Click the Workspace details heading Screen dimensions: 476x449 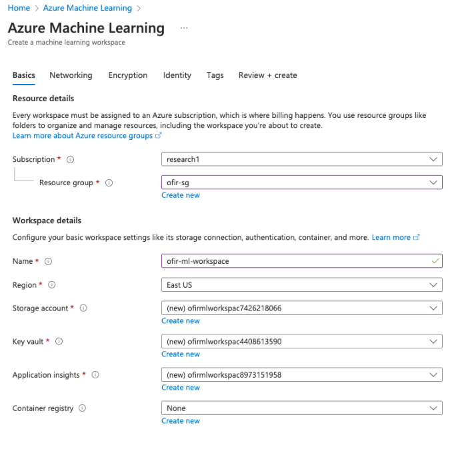click(x=47, y=221)
